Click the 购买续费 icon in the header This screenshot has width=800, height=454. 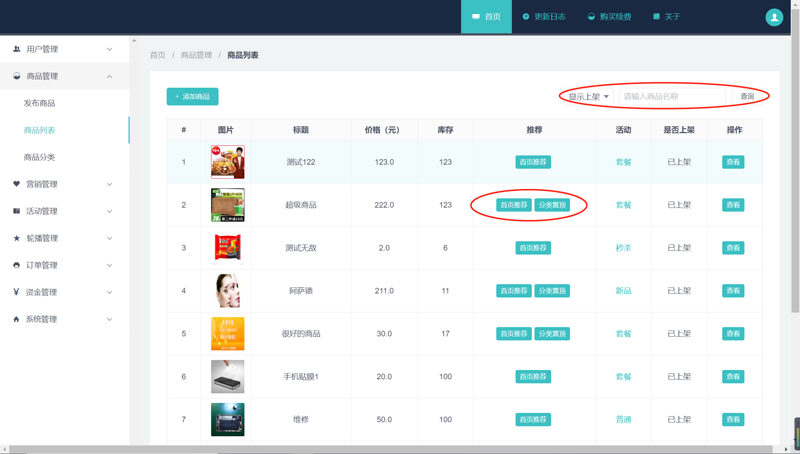591,17
